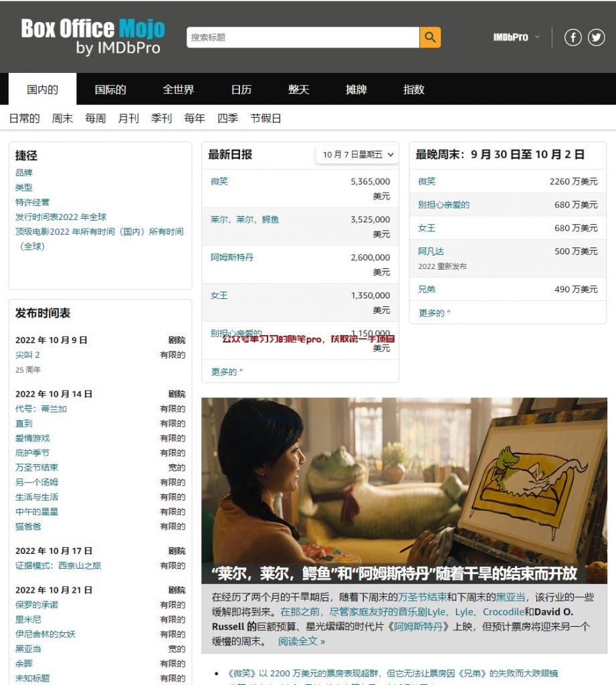Open the 节假日 sub-navigation item
This screenshot has width=616, height=685.
pyautogui.click(x=266, y=118)
